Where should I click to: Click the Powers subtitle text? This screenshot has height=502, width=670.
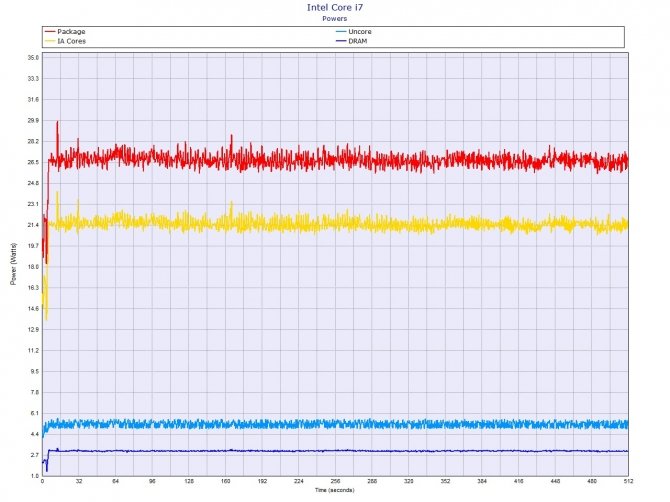[334, 18]
